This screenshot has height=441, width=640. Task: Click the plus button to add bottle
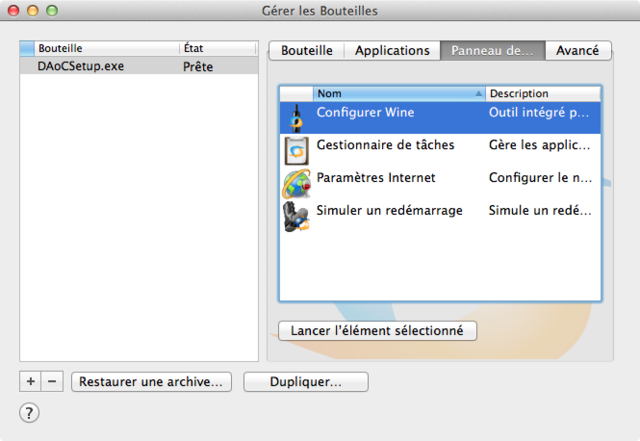(x=30, y=382)
